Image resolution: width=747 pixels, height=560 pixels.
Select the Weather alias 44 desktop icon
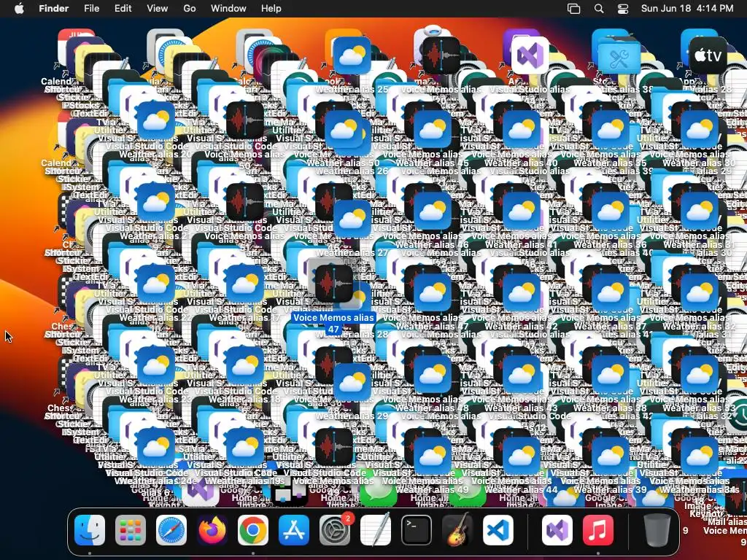click(522, 455)
